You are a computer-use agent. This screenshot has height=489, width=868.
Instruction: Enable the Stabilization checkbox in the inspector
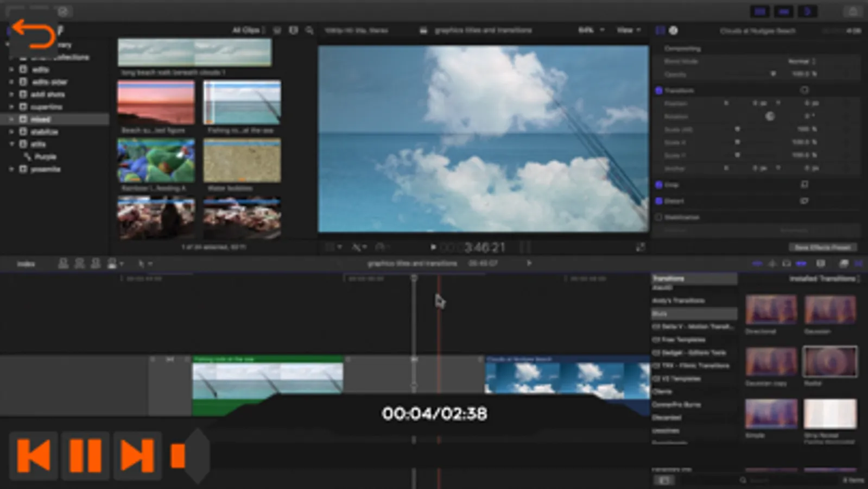(x=659, y=217)
